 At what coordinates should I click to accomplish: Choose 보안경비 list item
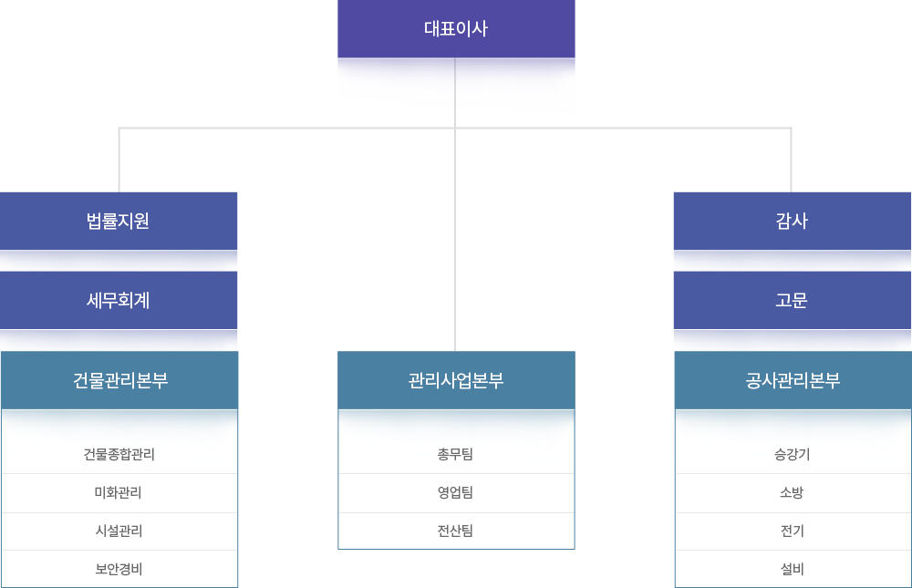(119, 570)
